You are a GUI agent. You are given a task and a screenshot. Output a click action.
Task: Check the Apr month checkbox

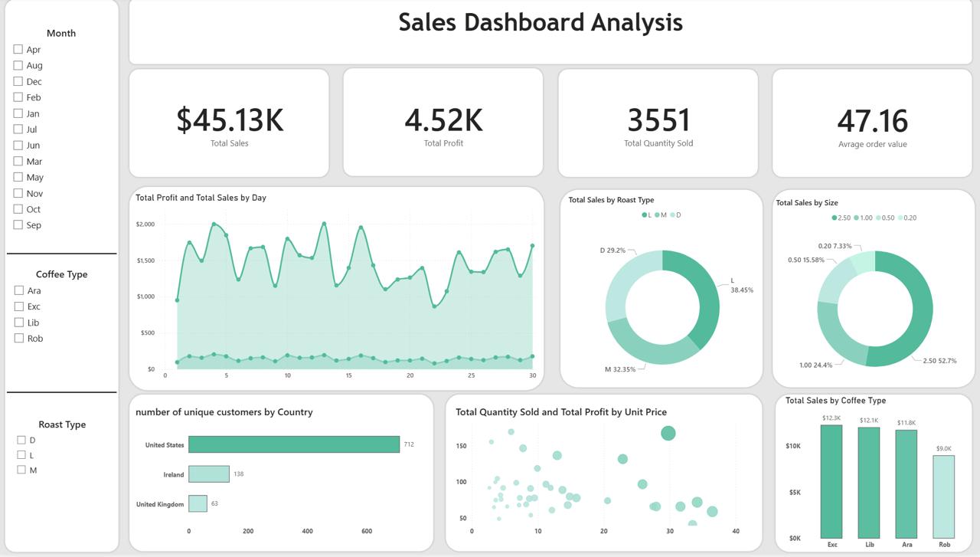[18, 49]
